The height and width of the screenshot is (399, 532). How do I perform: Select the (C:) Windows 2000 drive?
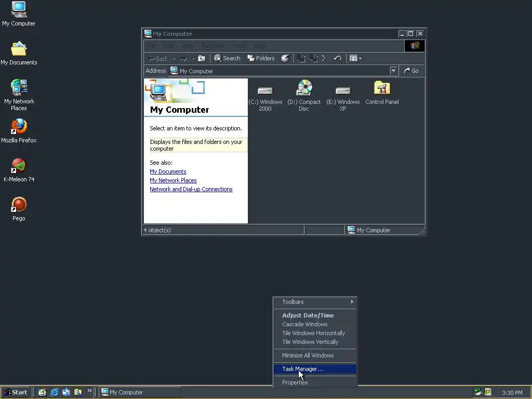pos(265,98)
